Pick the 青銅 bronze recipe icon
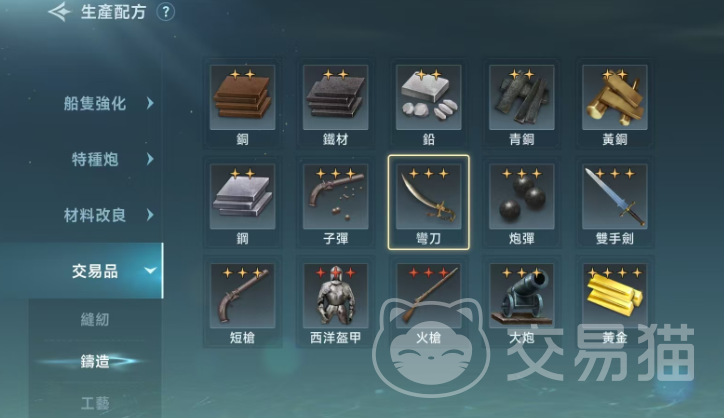Image resolution: width=724 pixels, height=418 pixels. 521,97
